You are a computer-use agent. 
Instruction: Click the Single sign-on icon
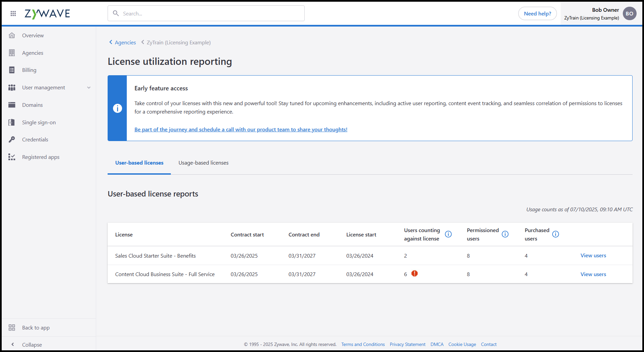coord(12,122)
